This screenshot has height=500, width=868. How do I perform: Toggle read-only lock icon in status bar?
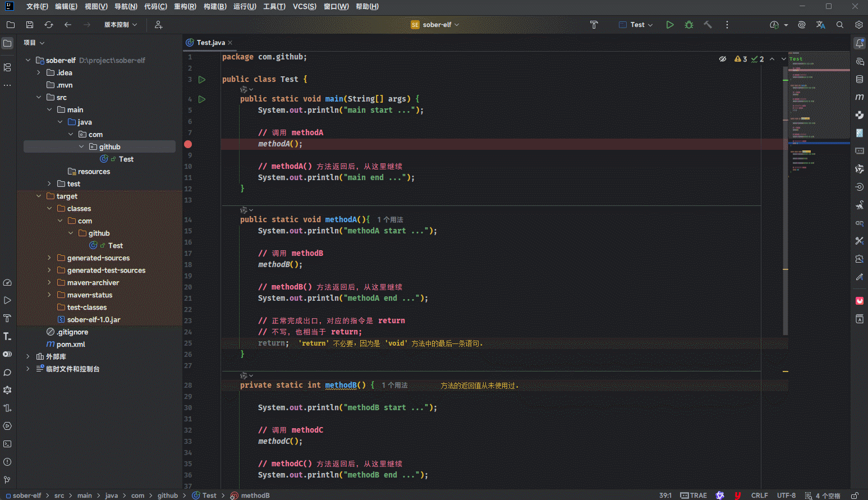855,496
